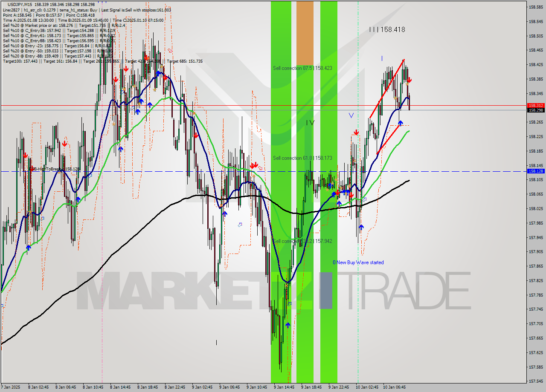
Task: Click the black 158.298 current price tag
Action: click(x=536, y=110)
